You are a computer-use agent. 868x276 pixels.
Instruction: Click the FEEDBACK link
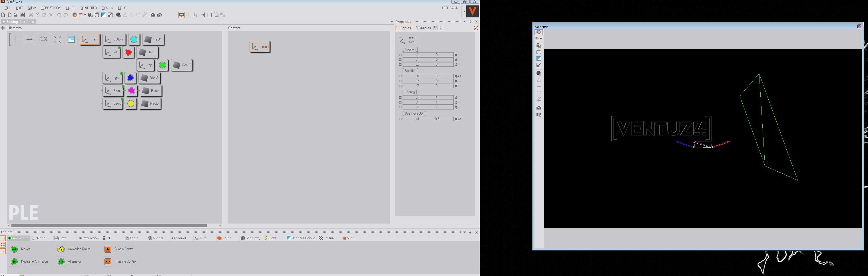(449, 8)
